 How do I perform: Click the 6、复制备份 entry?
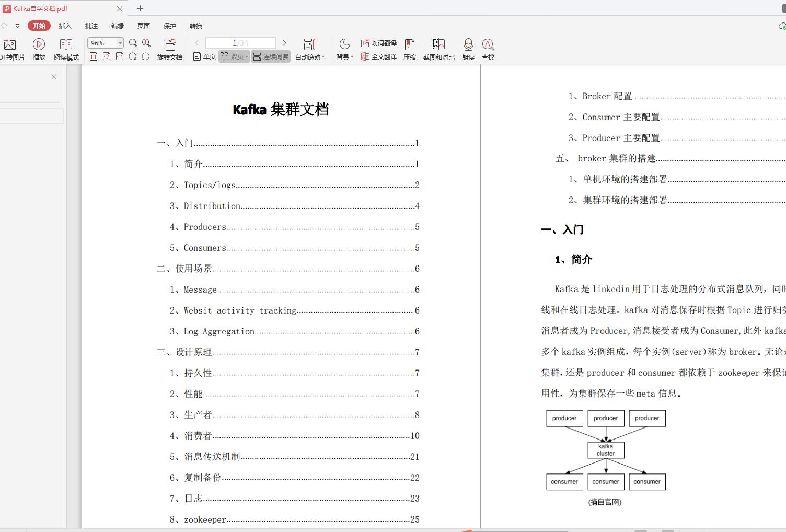point(294,478)
